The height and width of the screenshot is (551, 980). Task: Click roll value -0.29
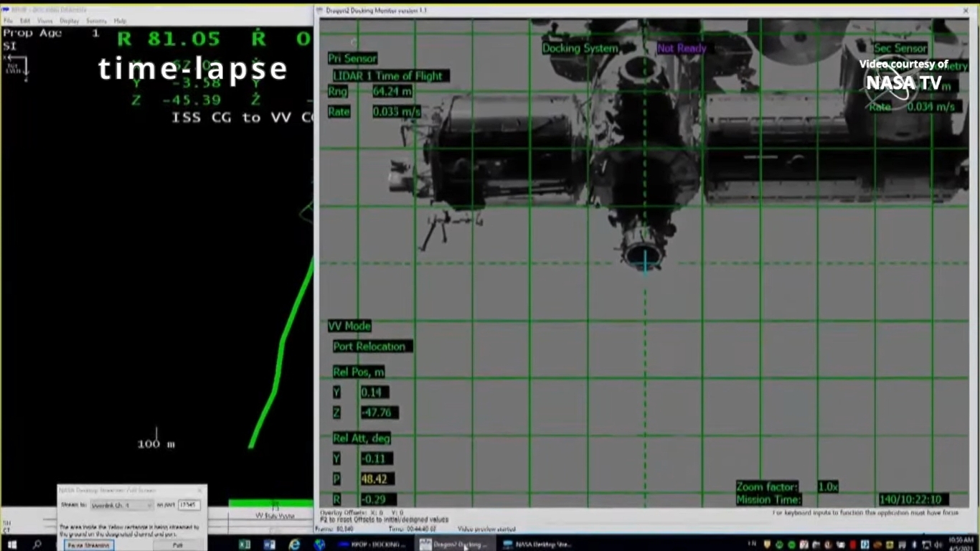tap(376, 499)
